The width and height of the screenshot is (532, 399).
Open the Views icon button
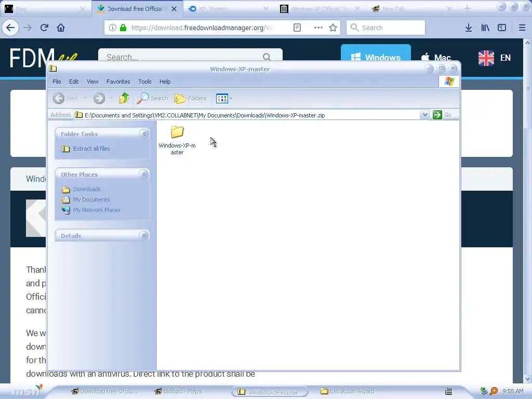click(222, 98)
